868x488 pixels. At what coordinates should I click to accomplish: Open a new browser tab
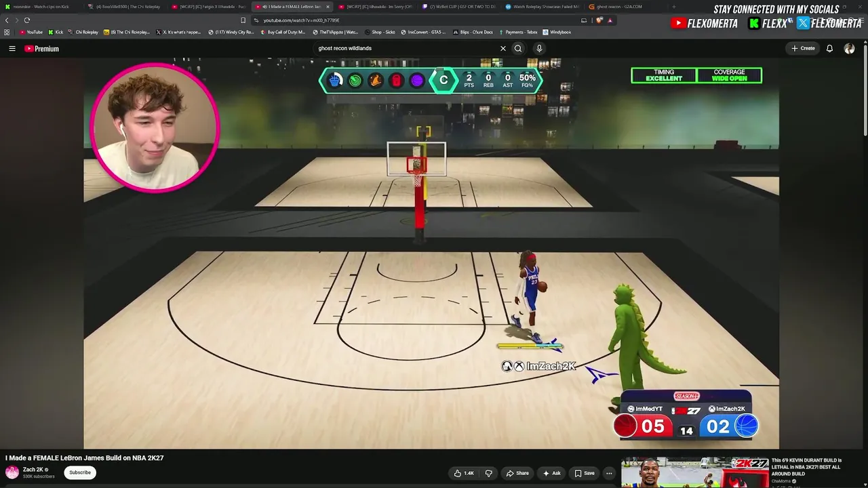point(673,7)
